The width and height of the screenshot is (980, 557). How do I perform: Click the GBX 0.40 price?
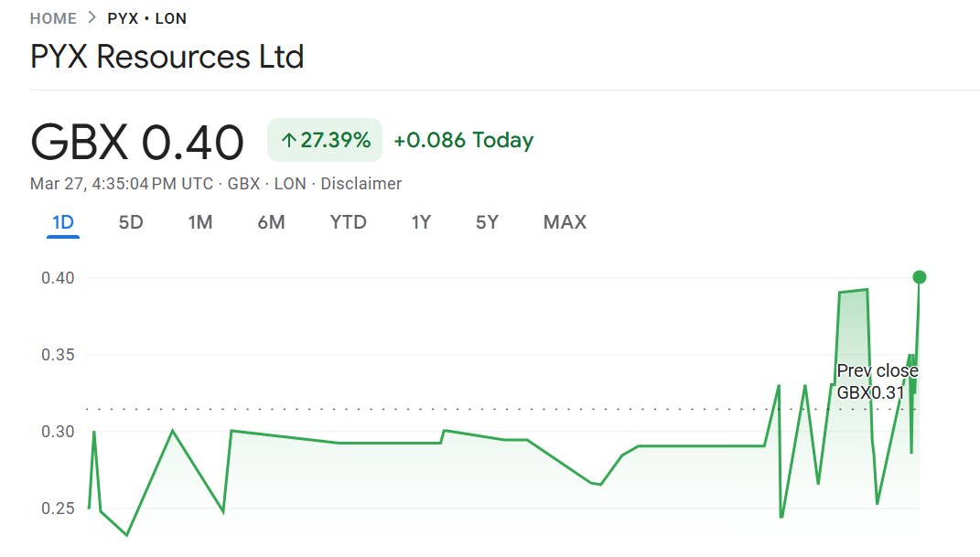[x=137, y=143]
